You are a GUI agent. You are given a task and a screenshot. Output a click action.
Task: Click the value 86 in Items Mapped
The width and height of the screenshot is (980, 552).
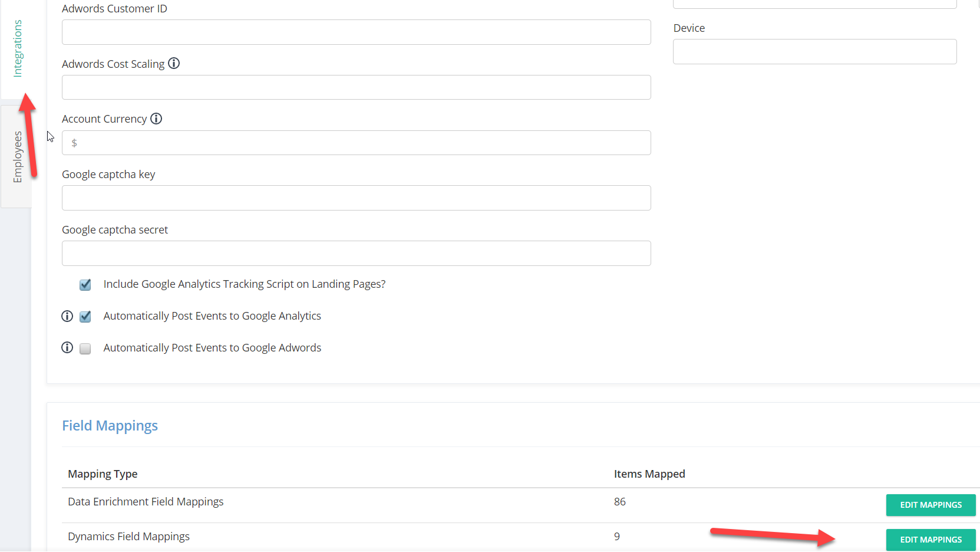point(620,502)
